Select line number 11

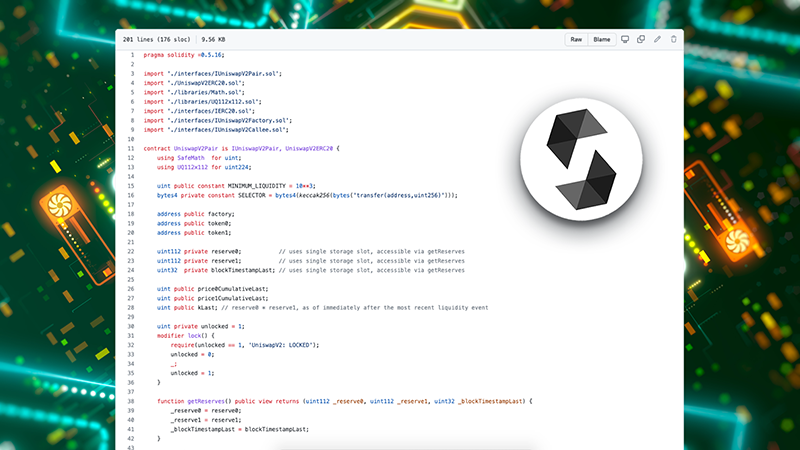pyautogui.click(x=131, y=148)
